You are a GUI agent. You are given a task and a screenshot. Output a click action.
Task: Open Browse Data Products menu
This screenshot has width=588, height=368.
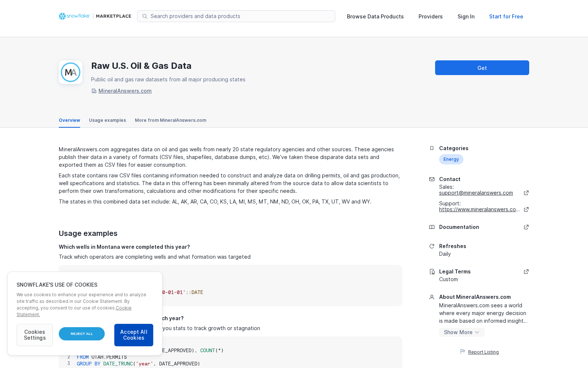(375, 17)
